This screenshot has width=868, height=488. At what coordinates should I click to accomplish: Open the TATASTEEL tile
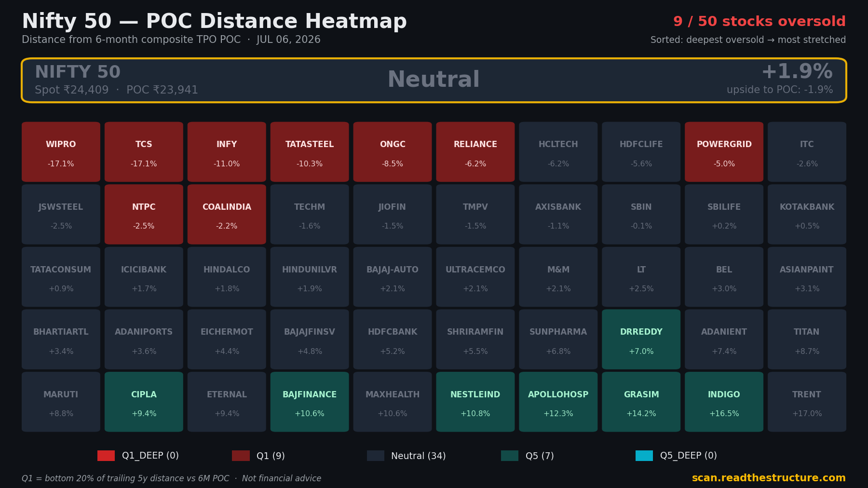coord(310,152)
